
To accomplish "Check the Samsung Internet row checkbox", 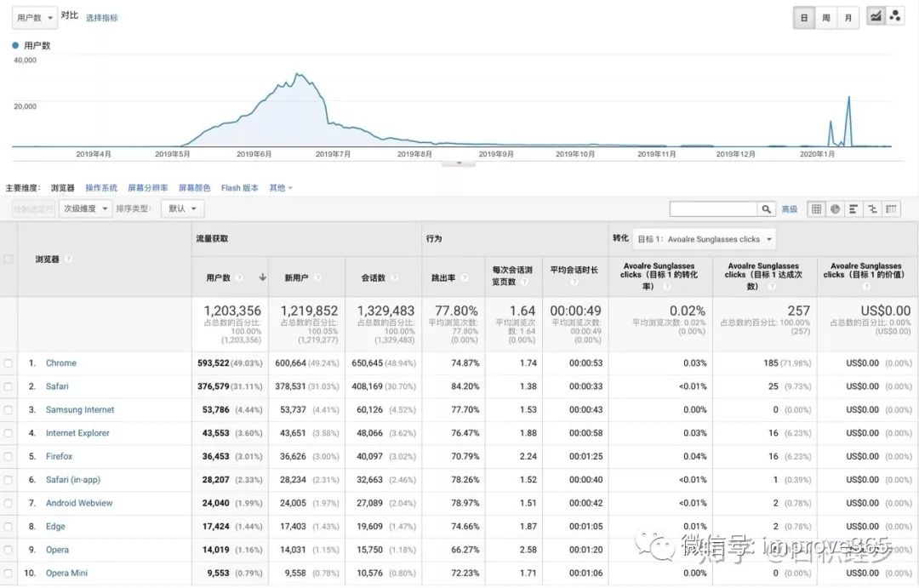I will point(9,410).
